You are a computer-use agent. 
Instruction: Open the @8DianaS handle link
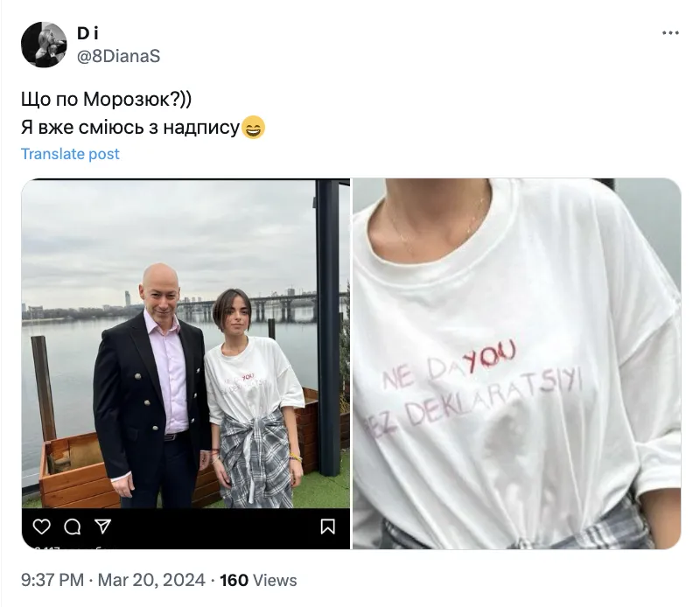tap(118, 56)
